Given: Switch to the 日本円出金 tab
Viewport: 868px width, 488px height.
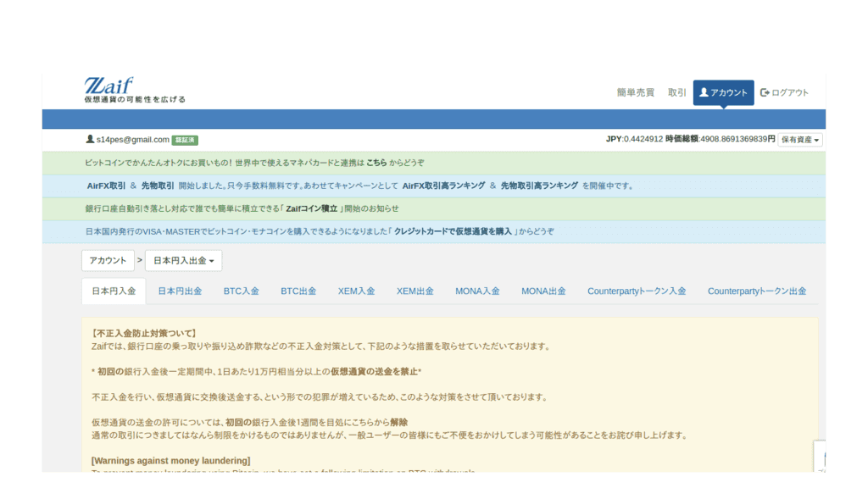Looking at the screenshot, I should 180,291.
